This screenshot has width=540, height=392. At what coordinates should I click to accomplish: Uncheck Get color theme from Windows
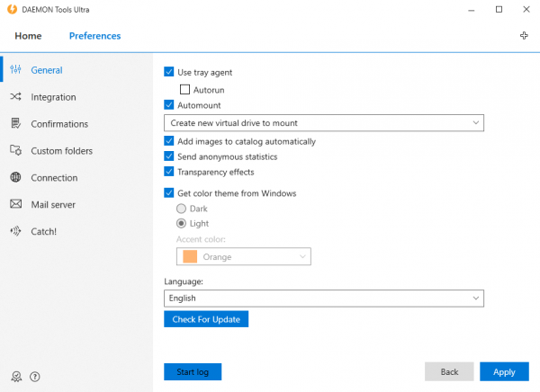(x=169, y=192)
